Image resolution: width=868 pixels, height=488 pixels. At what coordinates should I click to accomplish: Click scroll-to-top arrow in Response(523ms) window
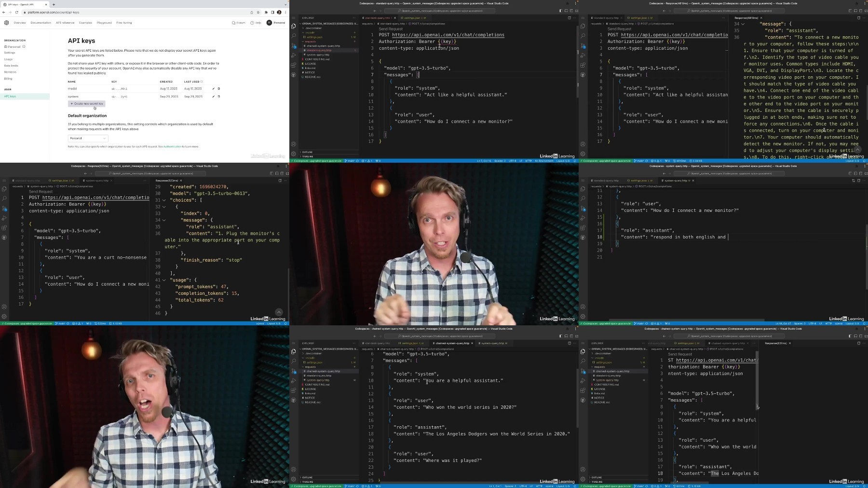279,312
